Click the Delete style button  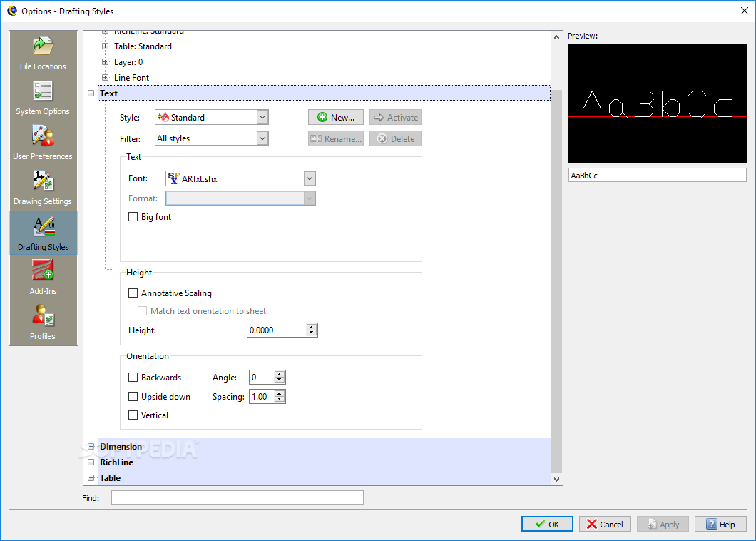pos(395,138)
